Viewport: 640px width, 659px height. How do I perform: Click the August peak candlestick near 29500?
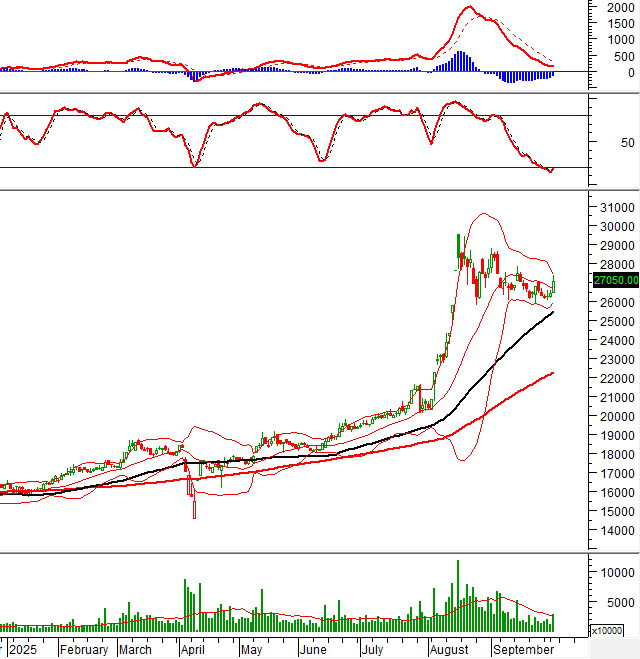459,245
